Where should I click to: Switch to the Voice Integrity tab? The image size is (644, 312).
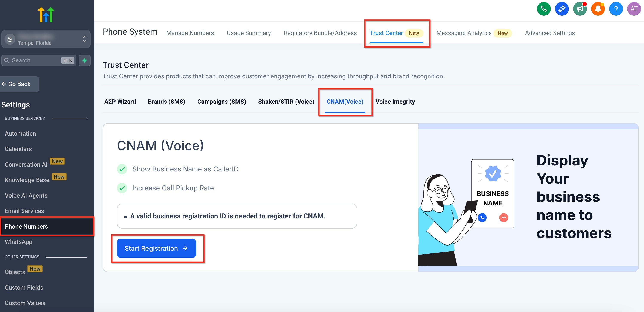(x=395, y=102)
